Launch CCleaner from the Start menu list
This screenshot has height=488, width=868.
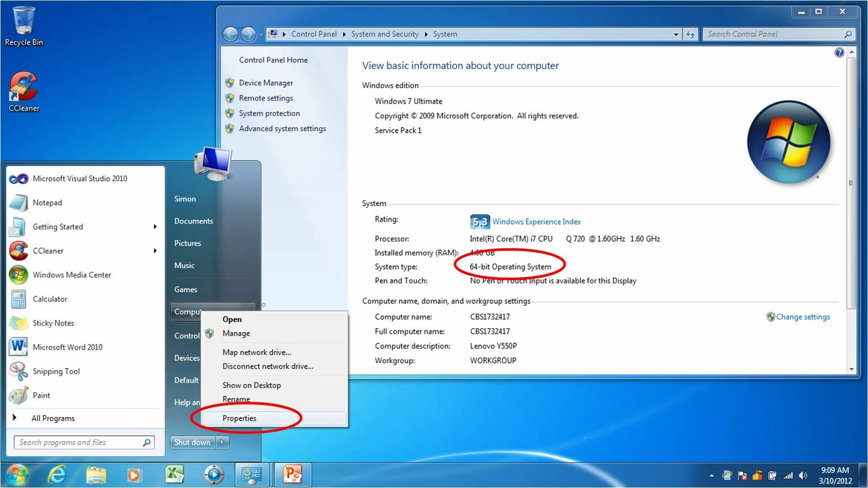[48, 251]
